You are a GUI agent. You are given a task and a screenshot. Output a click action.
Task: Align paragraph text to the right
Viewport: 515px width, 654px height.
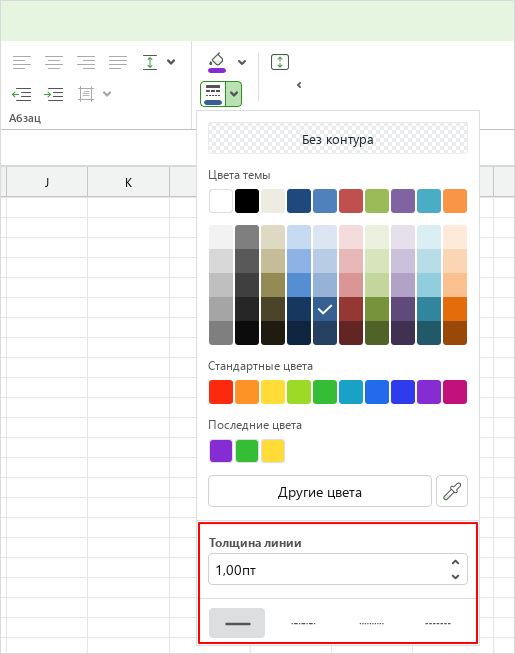click(86, 62)
